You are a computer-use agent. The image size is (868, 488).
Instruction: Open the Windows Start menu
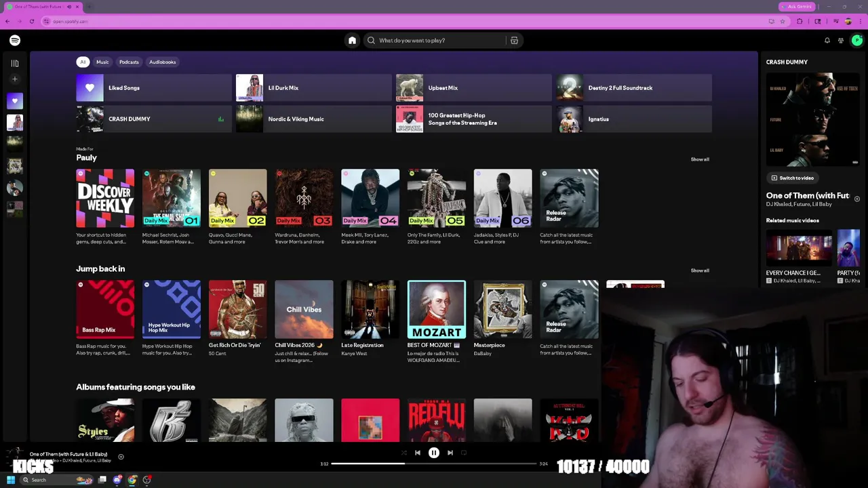point(11,480)
